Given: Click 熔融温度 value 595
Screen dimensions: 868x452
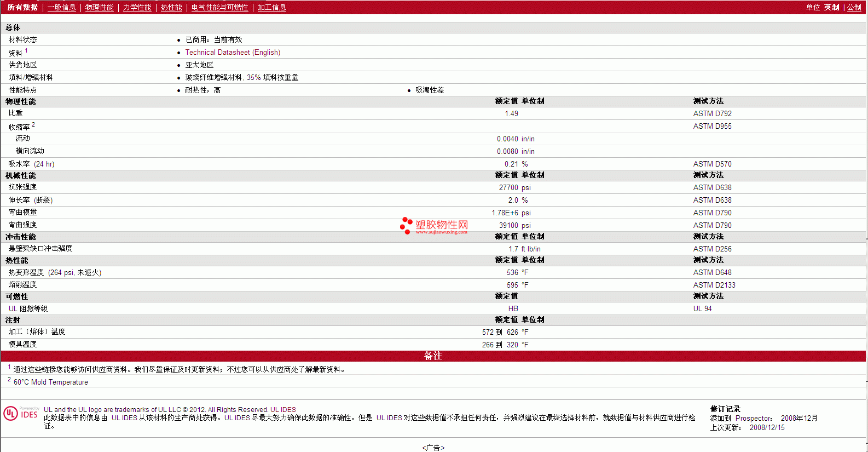Looking at the screenshot, I should [x=512, y=285].
